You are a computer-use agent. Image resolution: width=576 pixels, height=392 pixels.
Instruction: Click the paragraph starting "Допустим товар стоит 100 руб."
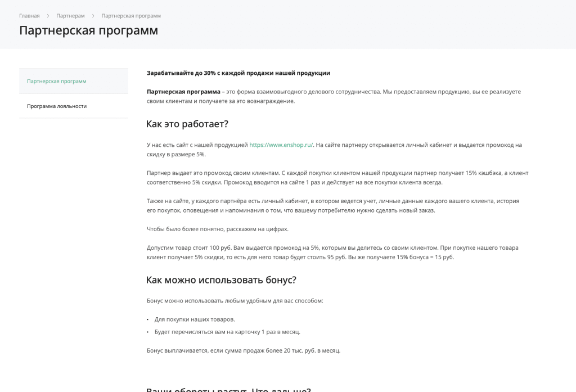332,252
